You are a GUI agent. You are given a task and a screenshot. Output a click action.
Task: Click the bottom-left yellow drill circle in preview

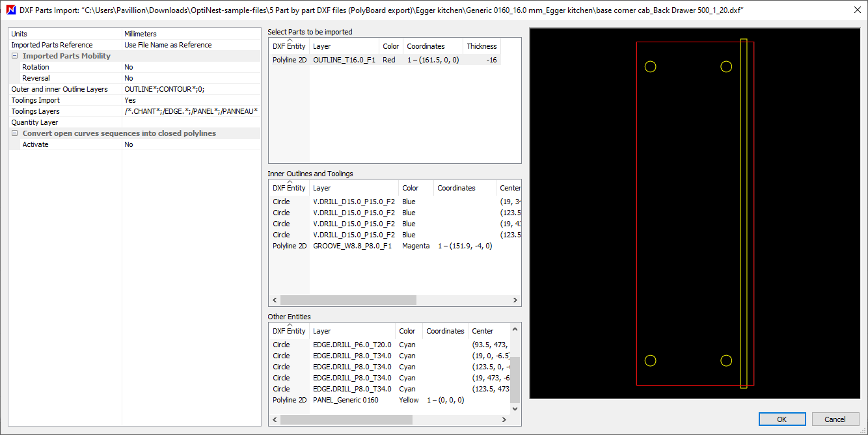coord(650,360)
